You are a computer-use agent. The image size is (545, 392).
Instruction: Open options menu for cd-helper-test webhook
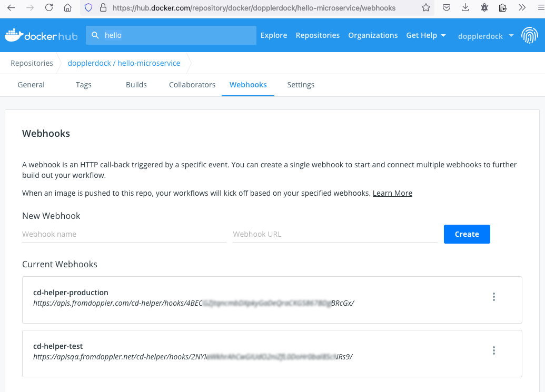coord(493,350)
